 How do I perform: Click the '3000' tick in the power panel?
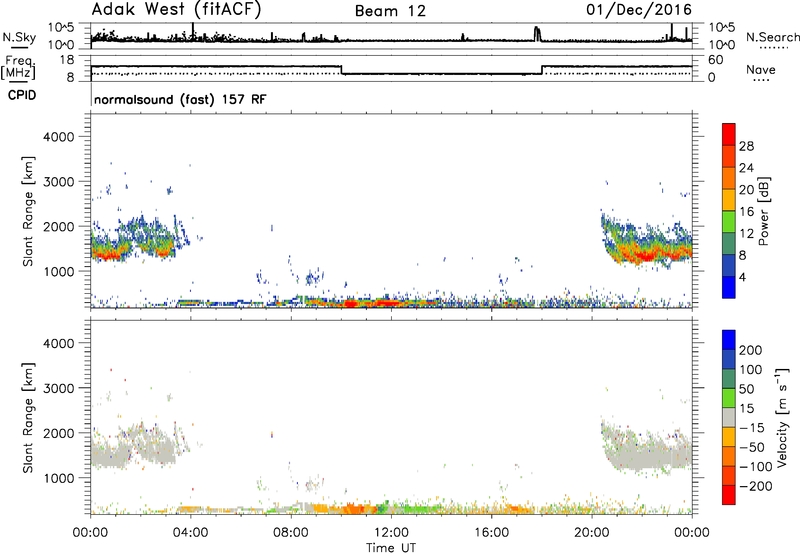tap(58, 182)
